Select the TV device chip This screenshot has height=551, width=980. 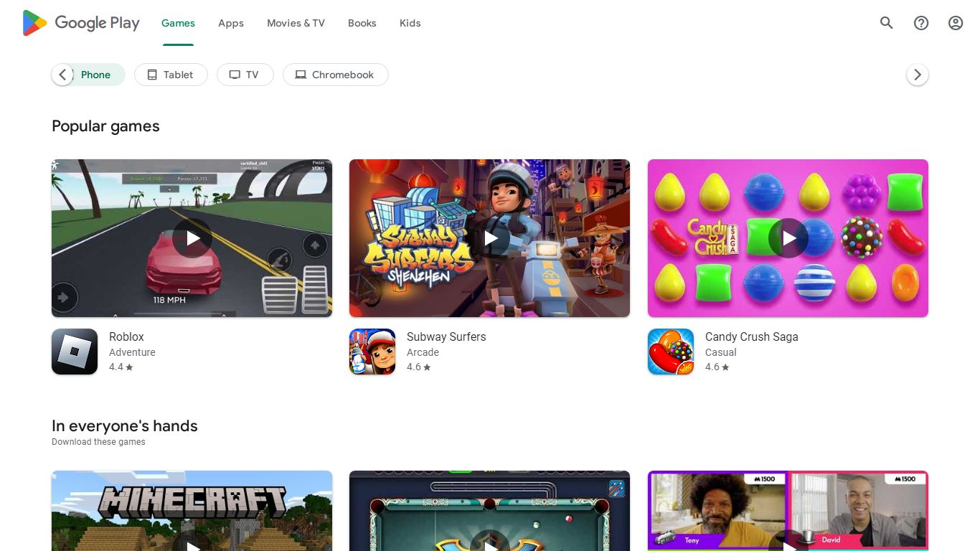(x=245, y=75)
